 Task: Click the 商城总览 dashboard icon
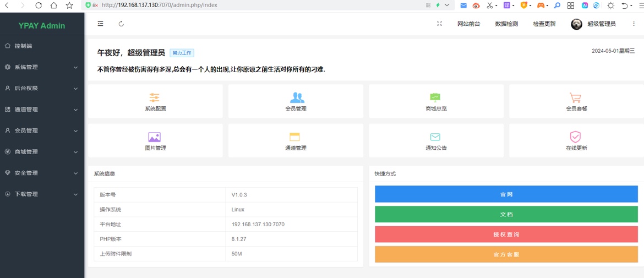pyautogui.click(x=435, y=98)
